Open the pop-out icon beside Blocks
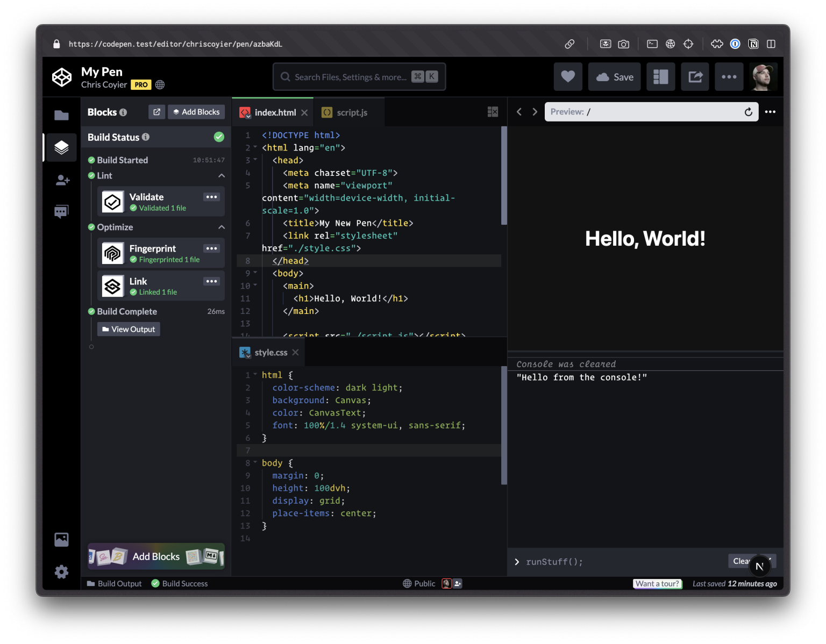Viewport: 826px width, 644px height. [156, 112]
